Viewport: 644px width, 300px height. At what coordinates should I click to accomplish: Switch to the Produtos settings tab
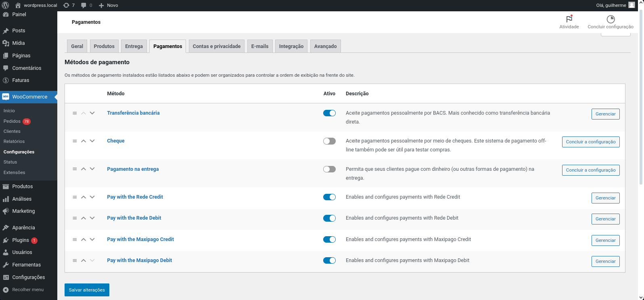point(104,46)
